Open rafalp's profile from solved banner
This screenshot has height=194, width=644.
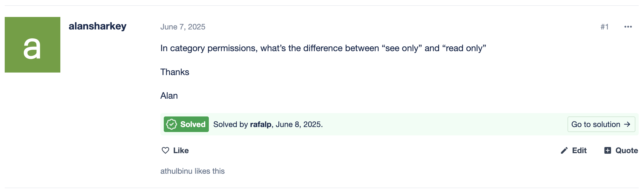pyautogui.click(x=261, y=124)
